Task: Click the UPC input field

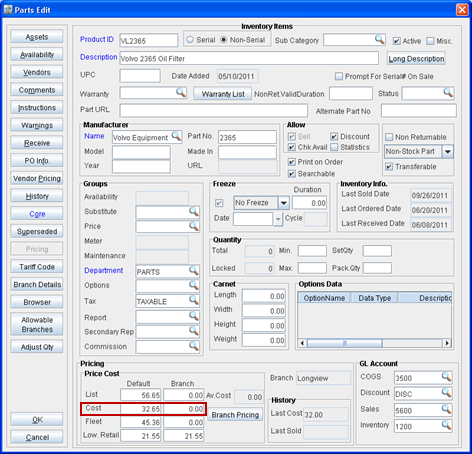Action: pos(140,76)
